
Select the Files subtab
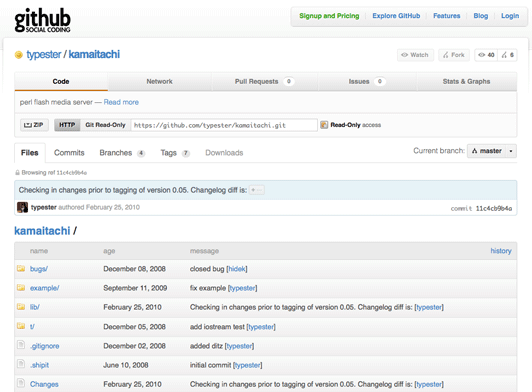[30, 153]
